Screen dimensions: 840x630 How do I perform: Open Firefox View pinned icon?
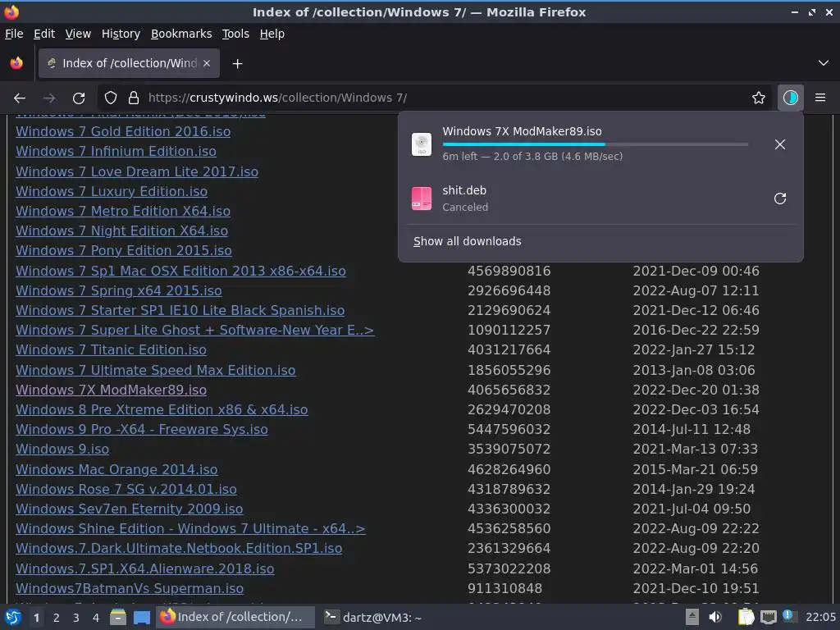point(16,63)
